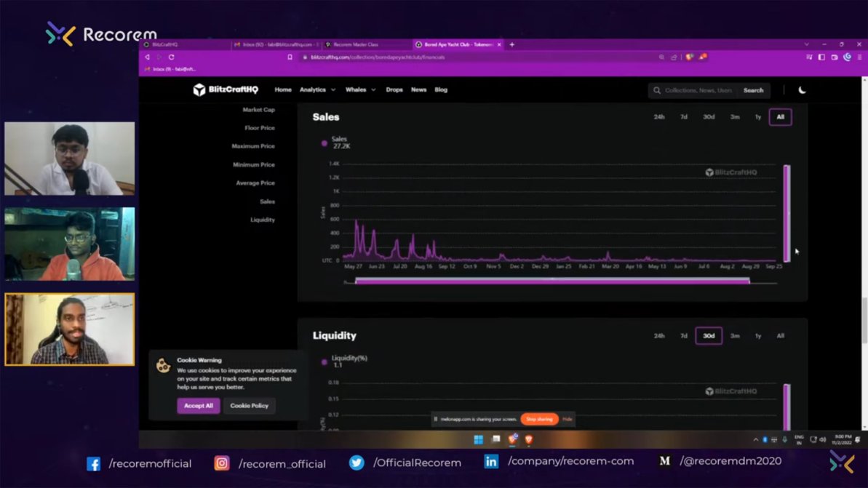Click the Search button
The width and height of the screenshot is (868, 488).
pos(754,90)
